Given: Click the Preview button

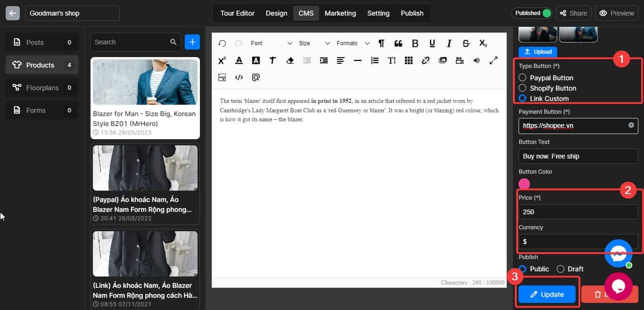Looking at the screenshot, I should point(617,13).
